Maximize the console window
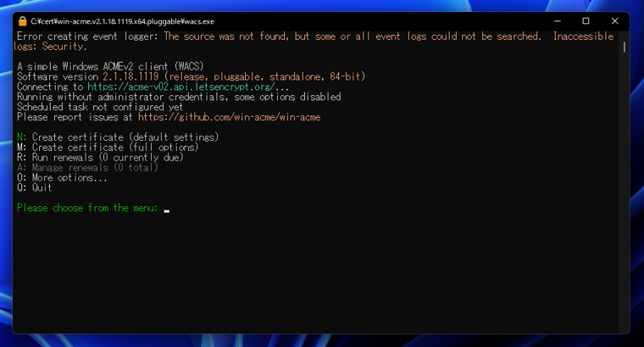Screen dimensions: 644x347 [x=586, y=20]
